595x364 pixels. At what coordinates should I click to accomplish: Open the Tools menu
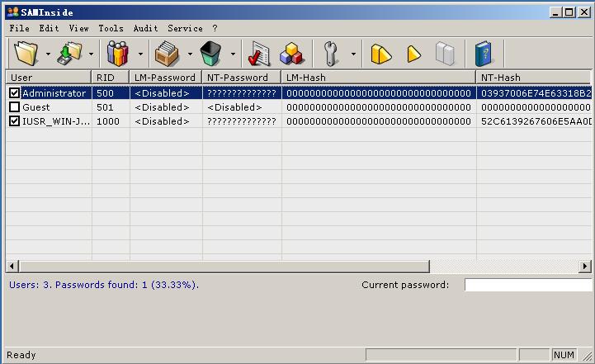coord(111,28)
